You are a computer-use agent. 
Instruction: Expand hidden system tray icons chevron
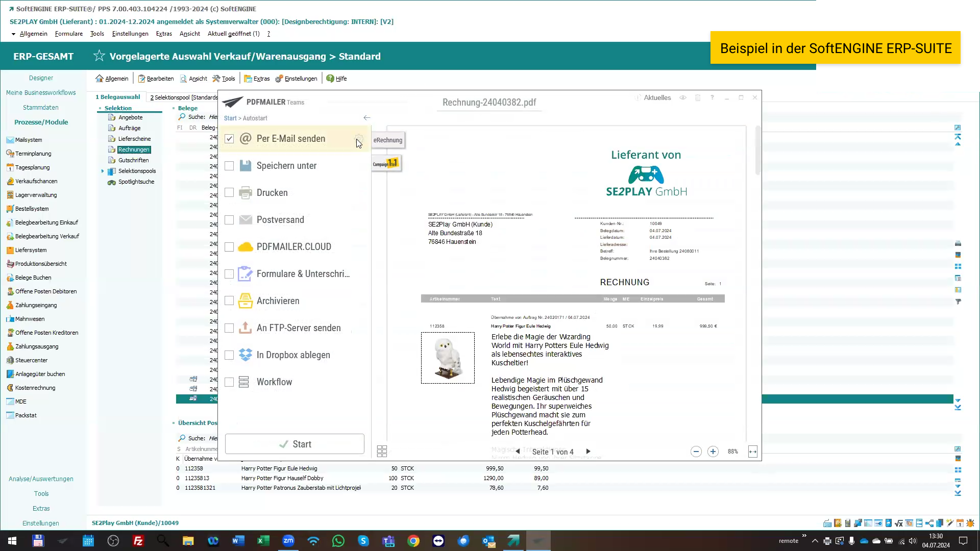pos(815,541)
